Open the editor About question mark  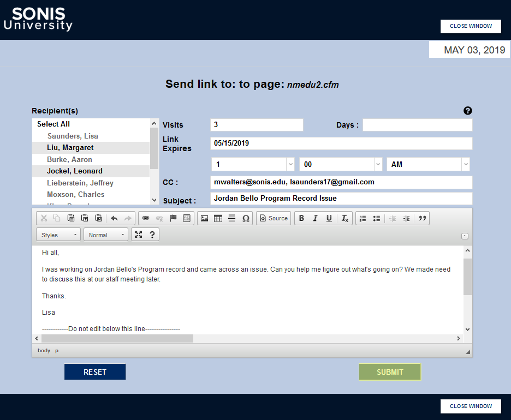(152, 235)
